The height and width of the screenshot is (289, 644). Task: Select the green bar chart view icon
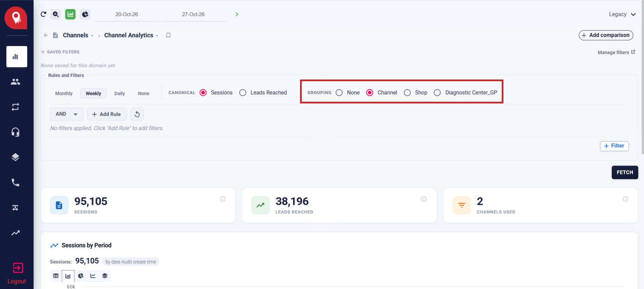pos(70,14)
